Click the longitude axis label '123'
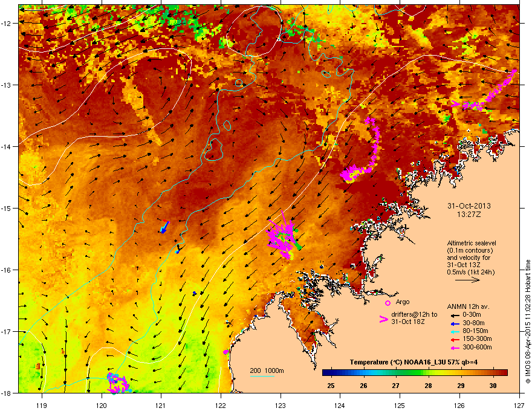Screen dimensions: 532x411 click(281, 405)
